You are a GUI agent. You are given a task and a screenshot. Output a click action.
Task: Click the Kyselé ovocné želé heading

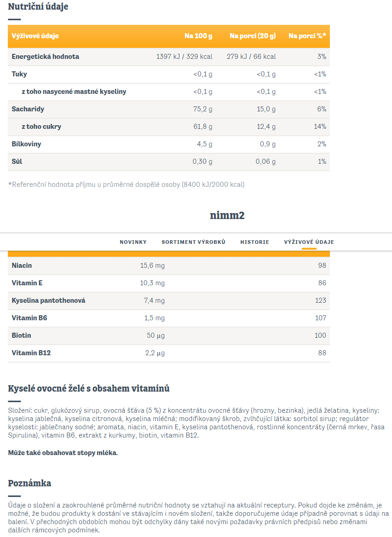(89, 389)
